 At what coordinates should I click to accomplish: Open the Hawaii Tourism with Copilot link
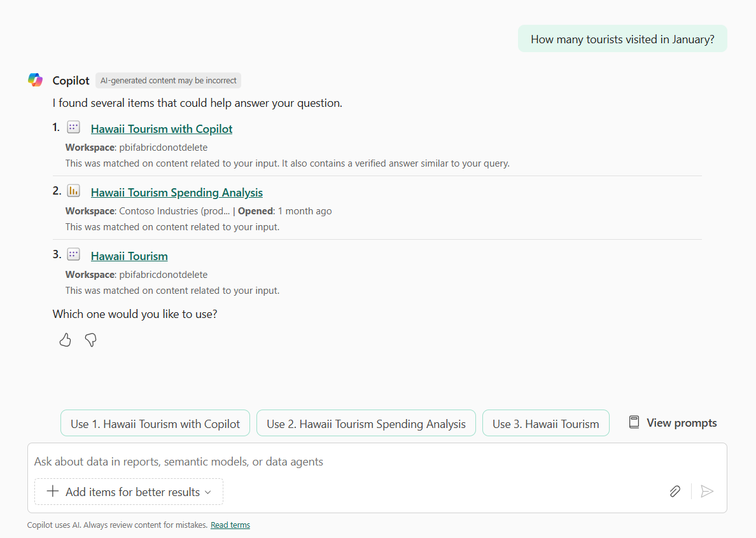point(162,129)
